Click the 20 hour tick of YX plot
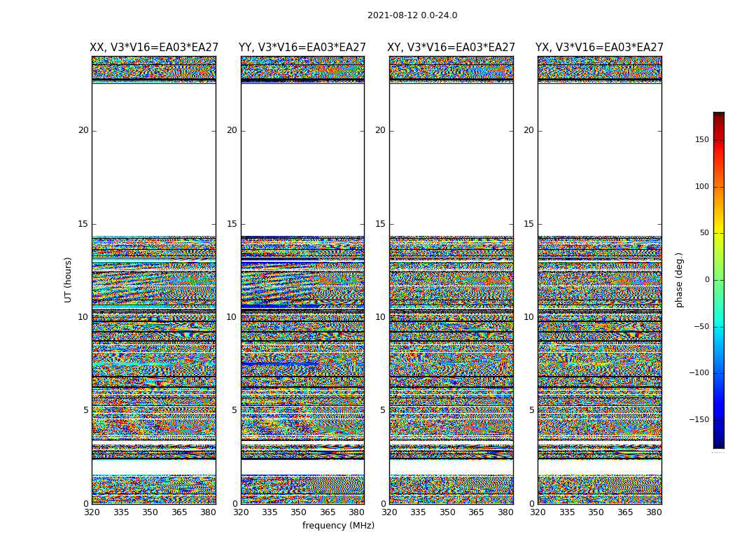The width and height of the screenshot is (735, 560). click(x=529, y=130)
